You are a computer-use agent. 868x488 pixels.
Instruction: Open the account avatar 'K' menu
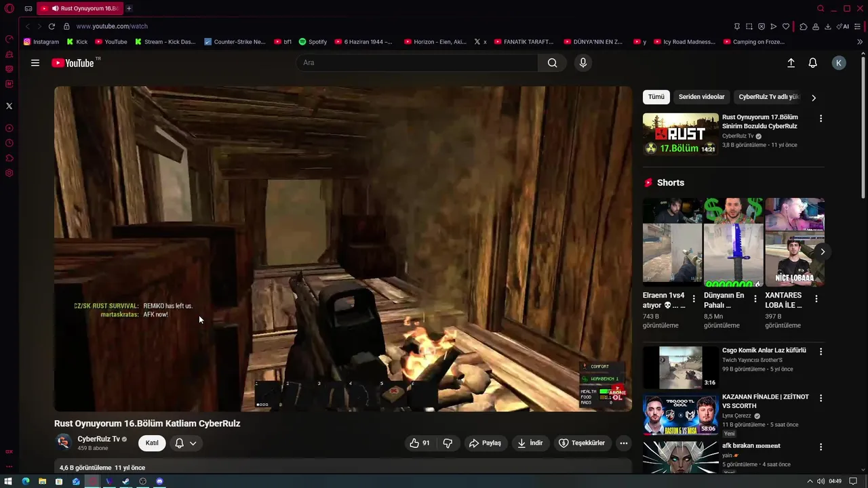coord(839,63)
